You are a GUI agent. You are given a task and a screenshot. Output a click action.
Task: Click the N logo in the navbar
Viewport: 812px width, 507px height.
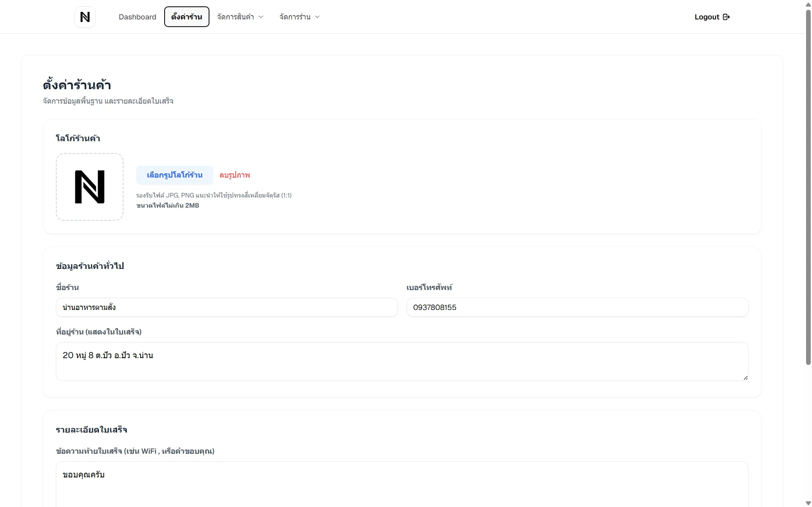[85, 17]
